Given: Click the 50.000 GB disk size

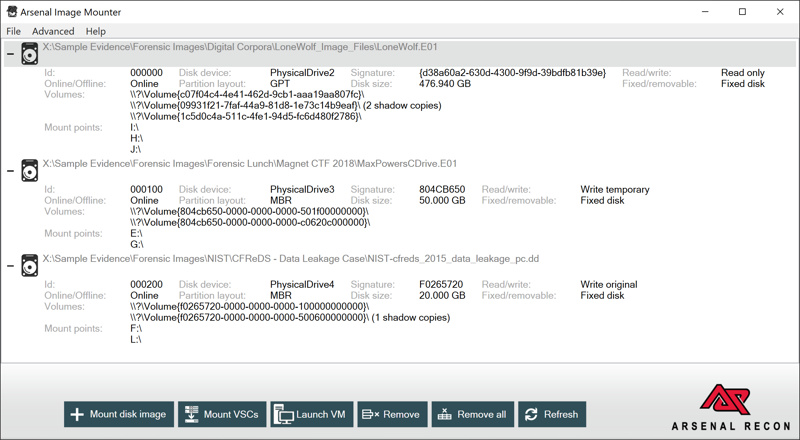Looking at the screenshot, I should [x=442, y=201].
